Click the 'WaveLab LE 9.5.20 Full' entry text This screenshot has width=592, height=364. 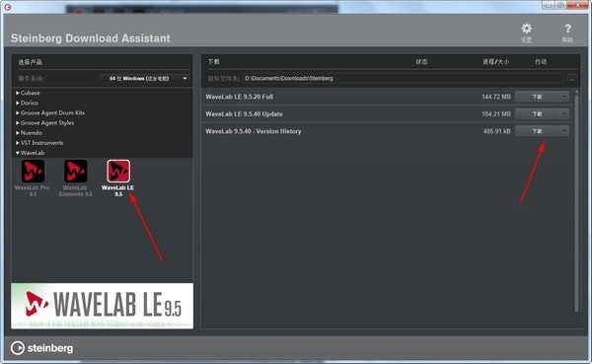click(x=239, y=97)
